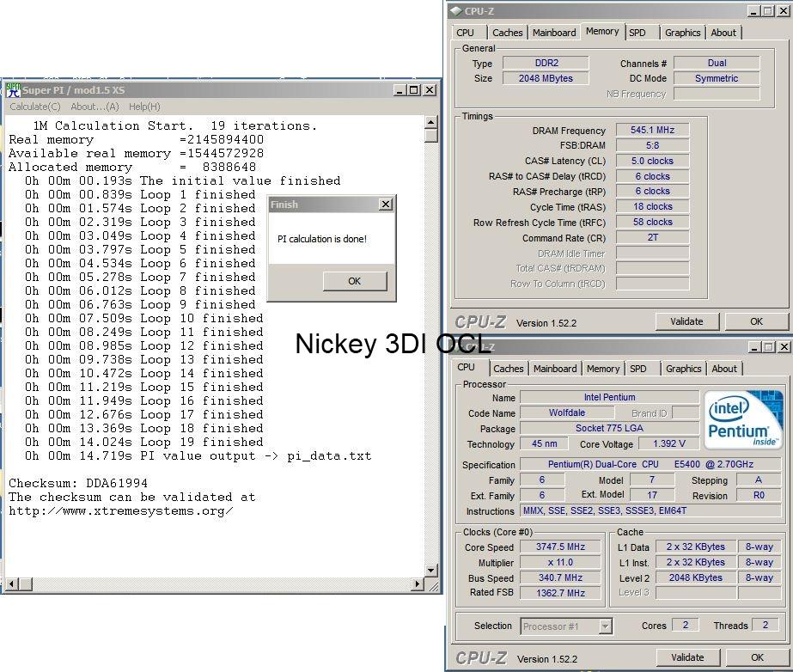Click the Super PI title bar icon

[13, 90]
